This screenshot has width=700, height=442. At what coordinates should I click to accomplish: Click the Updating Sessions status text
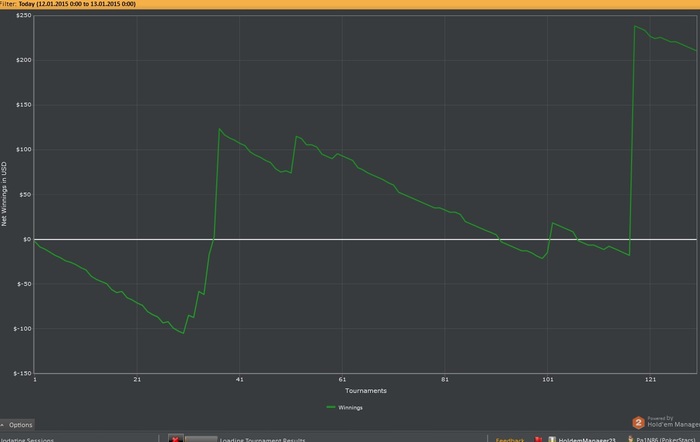point(27,440)
